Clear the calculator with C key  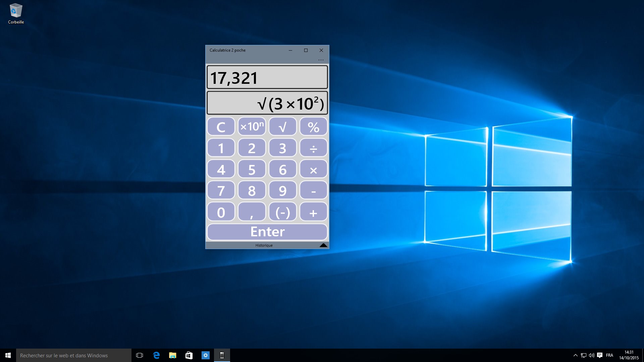coord(221,127)
